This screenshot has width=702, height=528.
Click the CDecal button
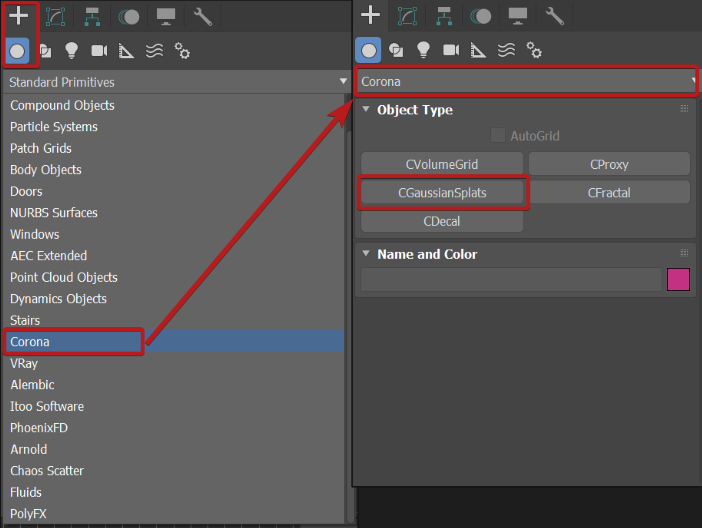[442, 221]
